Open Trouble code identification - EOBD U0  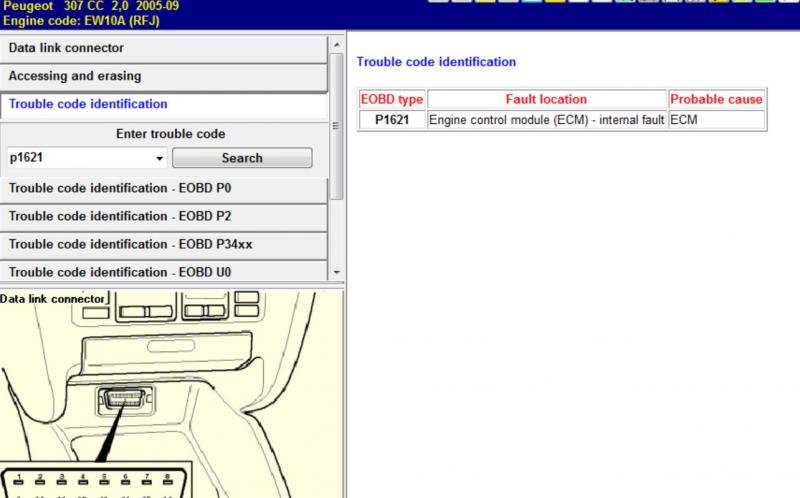163,271
